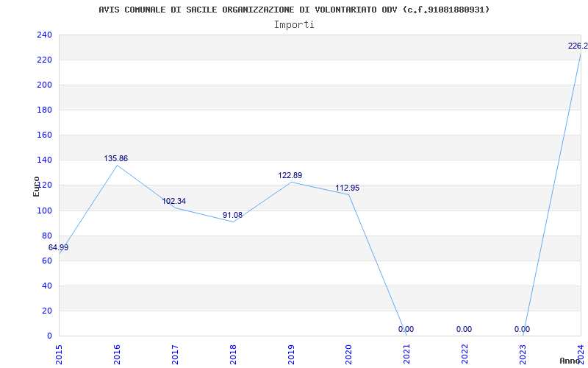This screenshot has width=588, height=368.
Task: Click the 140 y-axis tick label
Action: pos(45,160)
